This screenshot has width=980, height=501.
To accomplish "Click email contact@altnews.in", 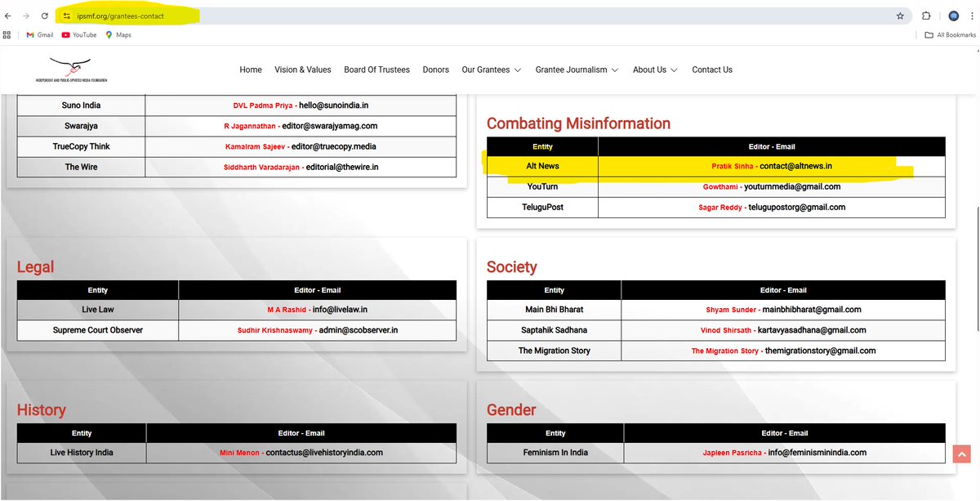I will [x=796, y=166].
